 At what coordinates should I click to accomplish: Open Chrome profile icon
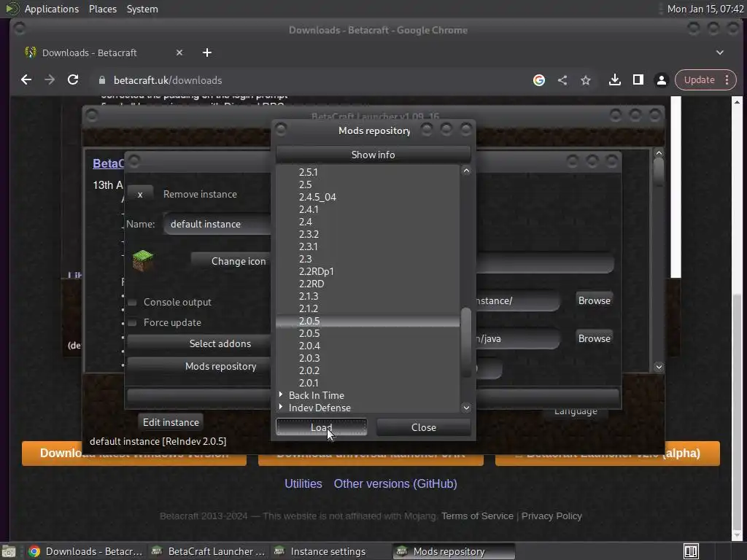[x=661, y=80]
